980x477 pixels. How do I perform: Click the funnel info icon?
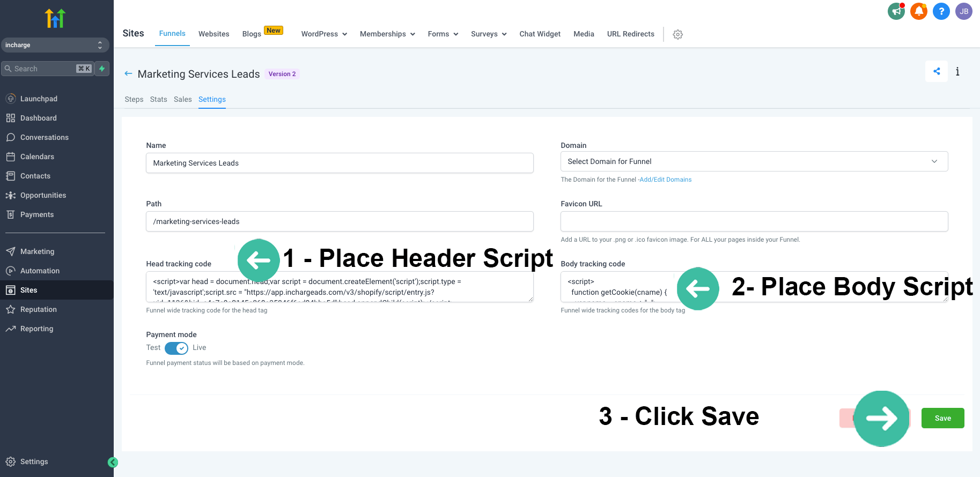(x=957, y=71)
